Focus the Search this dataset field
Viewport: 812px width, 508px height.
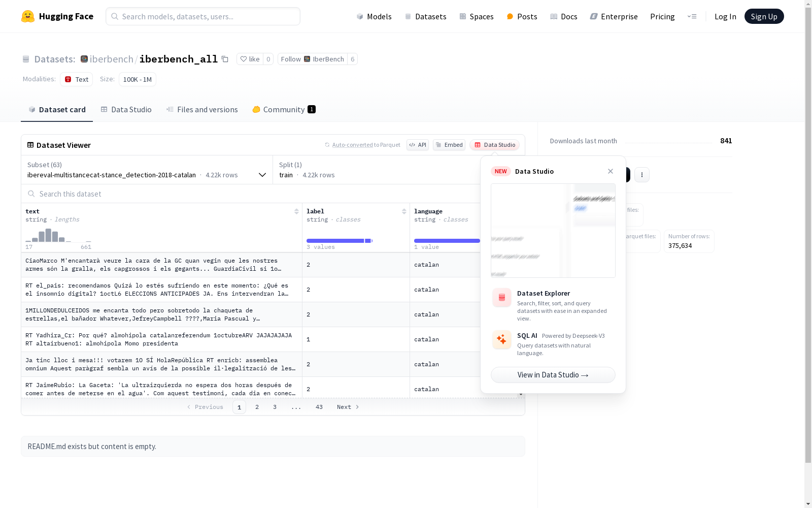pos(251,194)
